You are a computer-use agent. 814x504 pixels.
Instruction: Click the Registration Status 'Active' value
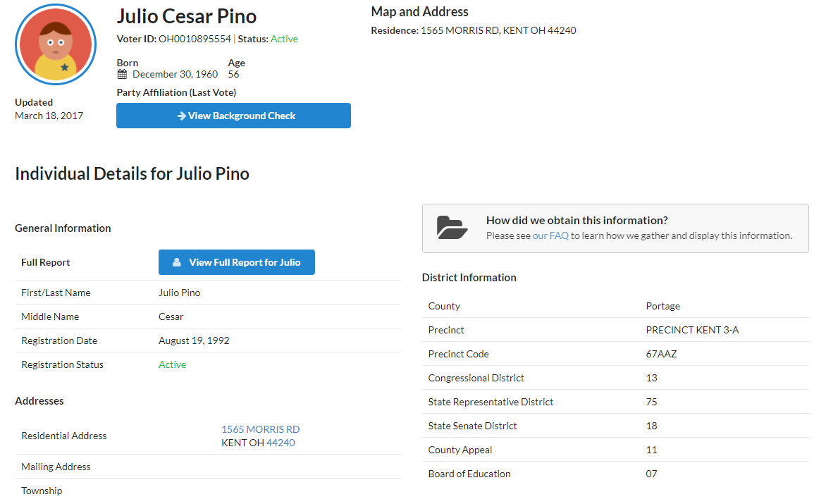pyautogui.click(x=173, y=365)
